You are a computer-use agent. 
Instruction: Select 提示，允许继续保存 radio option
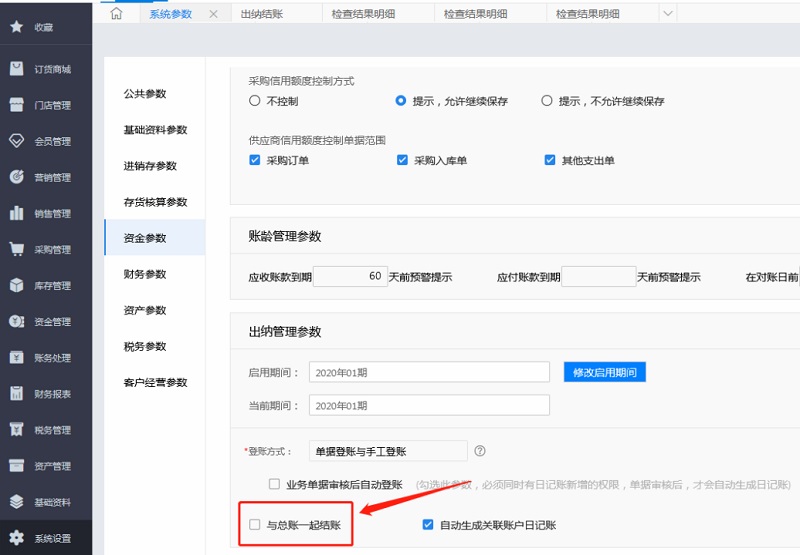pos(401,100)
